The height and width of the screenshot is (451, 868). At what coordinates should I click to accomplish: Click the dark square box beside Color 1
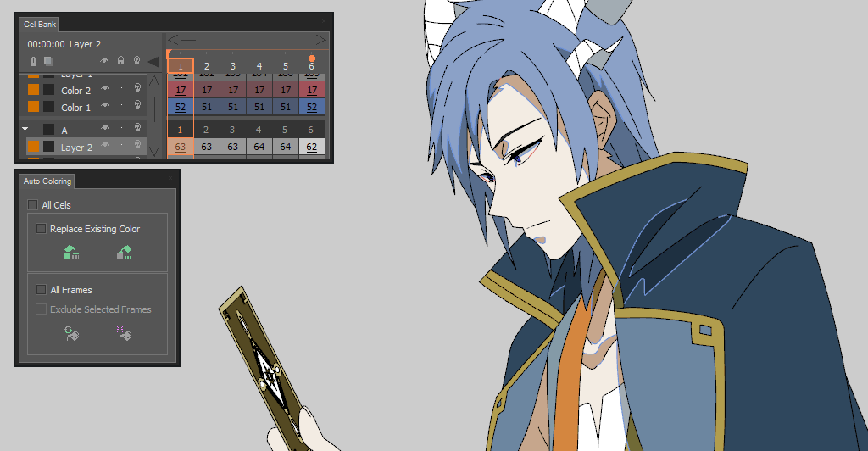click(48, 106)
